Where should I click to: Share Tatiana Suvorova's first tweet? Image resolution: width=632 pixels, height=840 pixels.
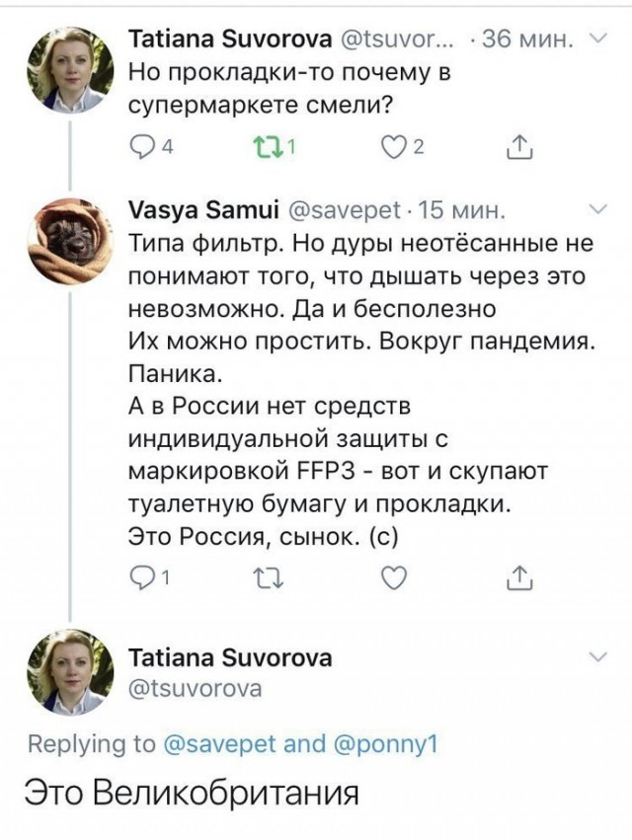[x=518, y=148]
